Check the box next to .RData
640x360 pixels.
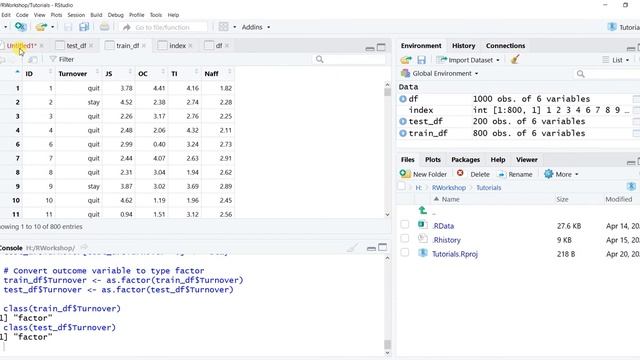point(404,224)
